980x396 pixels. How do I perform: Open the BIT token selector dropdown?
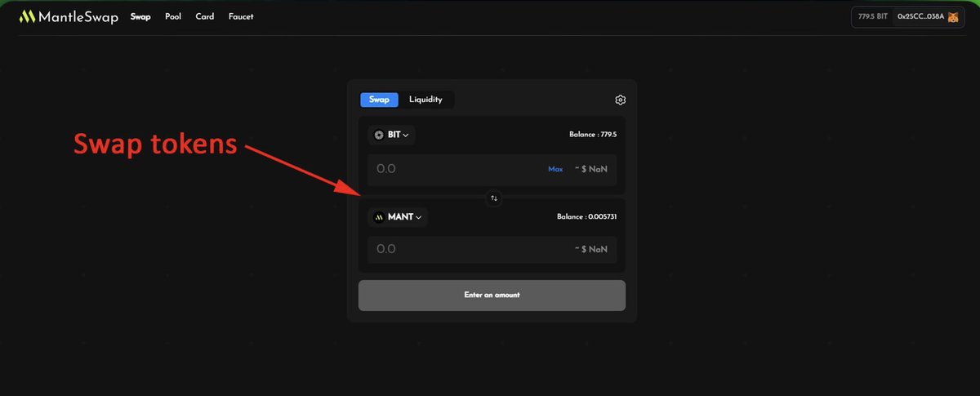[x=392, y=135]
